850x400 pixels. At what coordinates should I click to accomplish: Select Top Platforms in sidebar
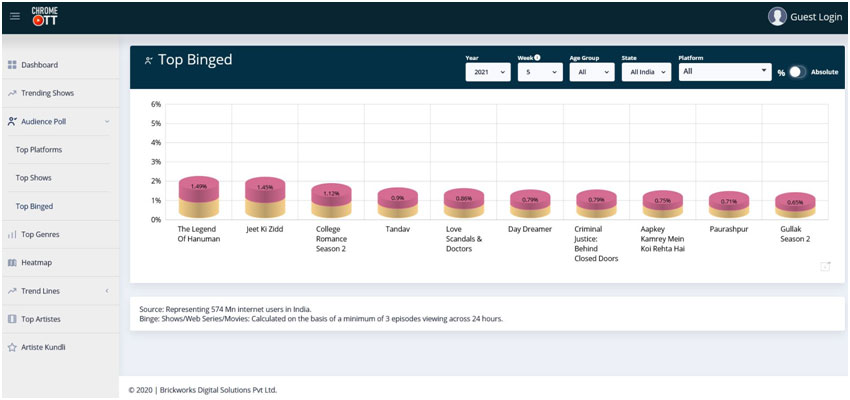click(39, 150)
